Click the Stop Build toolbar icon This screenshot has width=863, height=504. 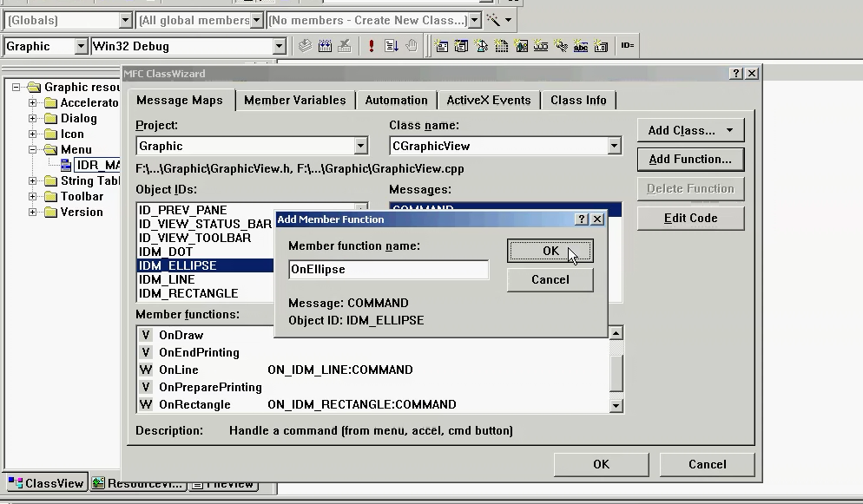[345, 46]
